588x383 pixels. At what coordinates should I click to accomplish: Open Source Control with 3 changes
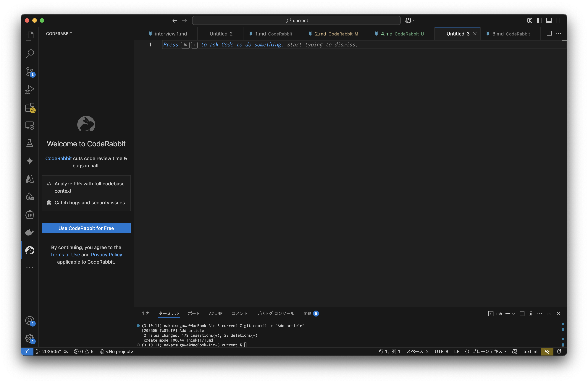click(30, 72)
